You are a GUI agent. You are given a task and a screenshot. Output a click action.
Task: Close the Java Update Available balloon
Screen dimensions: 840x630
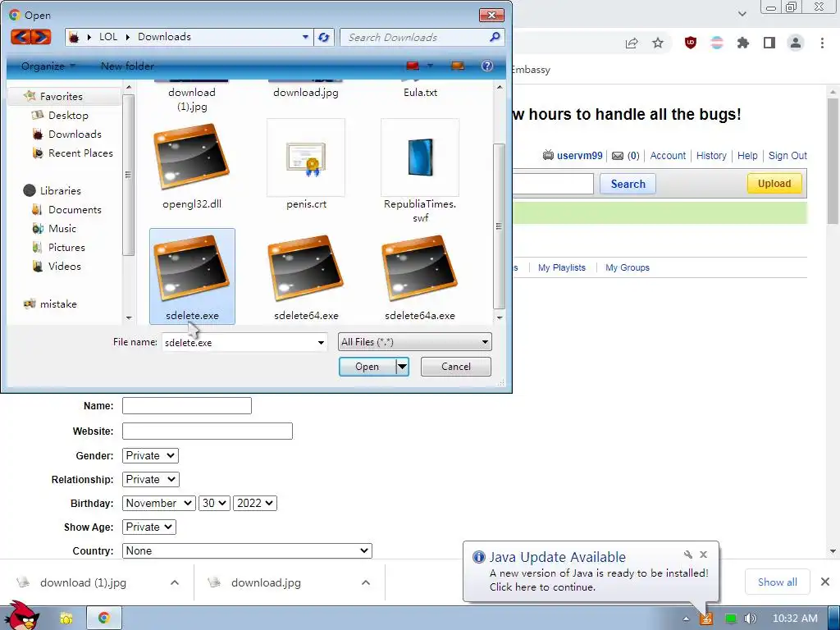point(703,555)
